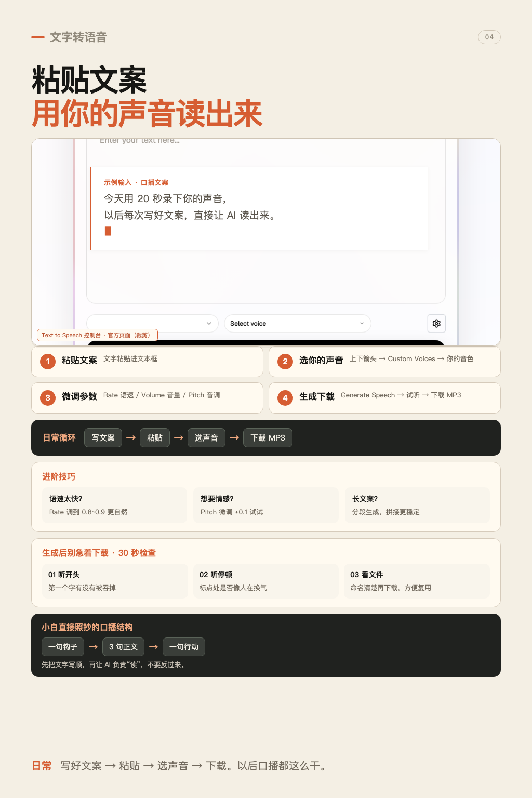Open the 想要情感? tip card
The height and width of the screenshot is (798, 532).
265,505
